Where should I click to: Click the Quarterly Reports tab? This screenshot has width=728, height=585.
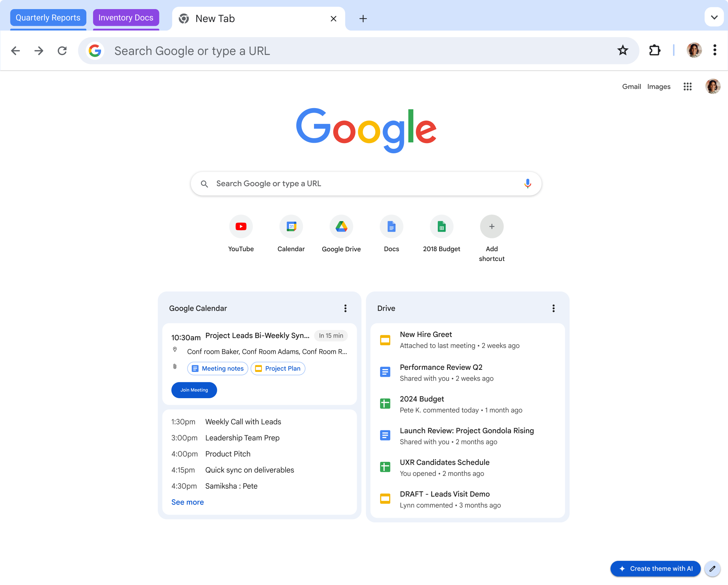[48, 17]
